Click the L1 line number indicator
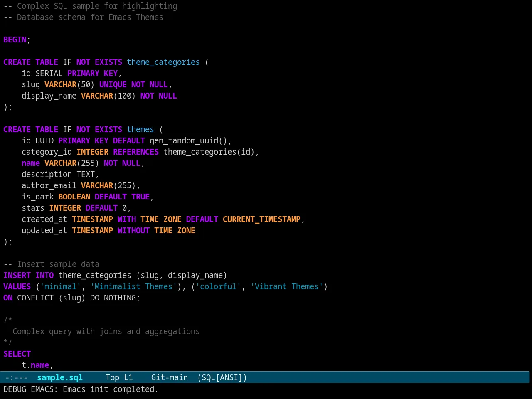 click(128, 377)
